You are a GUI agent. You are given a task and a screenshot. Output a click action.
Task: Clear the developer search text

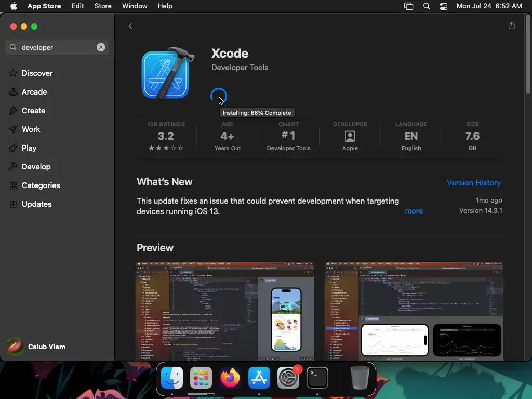[101, 47]
